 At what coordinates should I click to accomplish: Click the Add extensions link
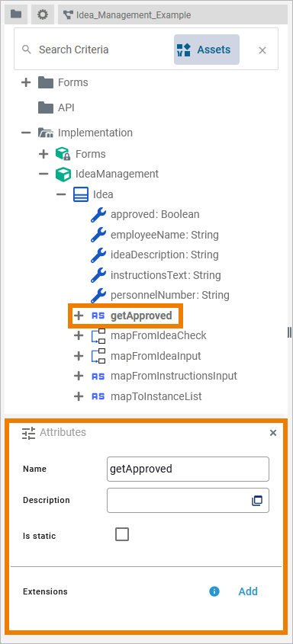pyautogui.click(x=248, y=591)
